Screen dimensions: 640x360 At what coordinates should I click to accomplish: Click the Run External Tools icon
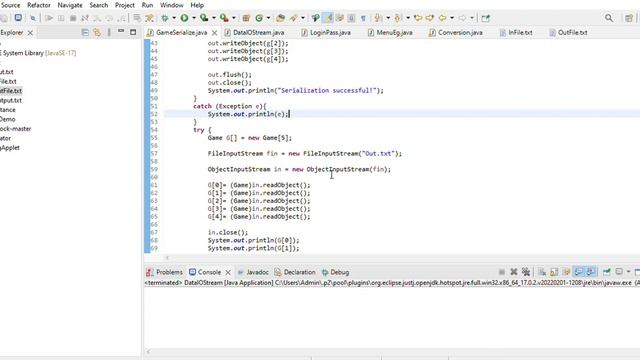(224, 18)
